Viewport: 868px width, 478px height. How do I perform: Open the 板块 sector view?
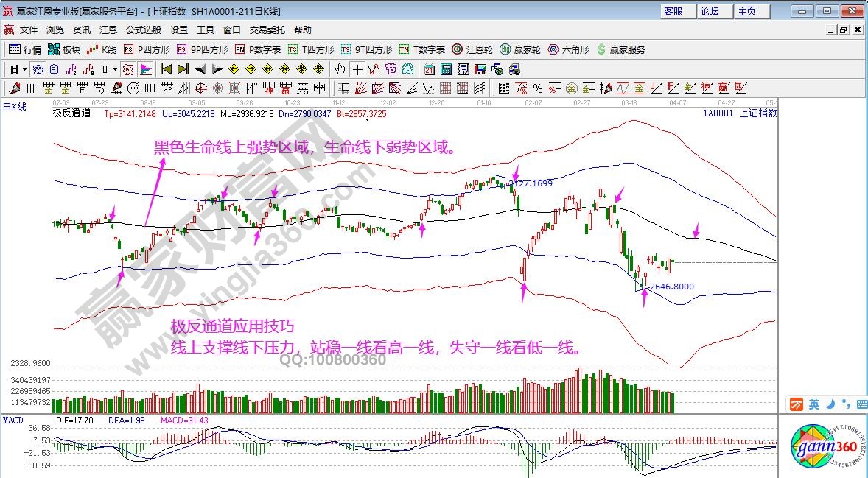coord(63,49)
